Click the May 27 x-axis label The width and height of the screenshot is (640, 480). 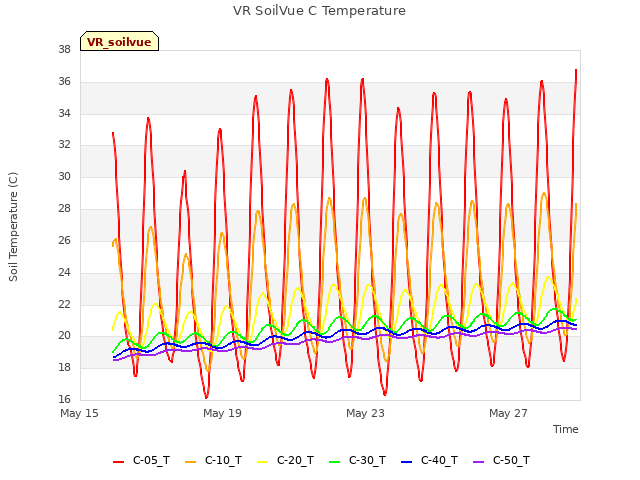click(x=508, y=413)
